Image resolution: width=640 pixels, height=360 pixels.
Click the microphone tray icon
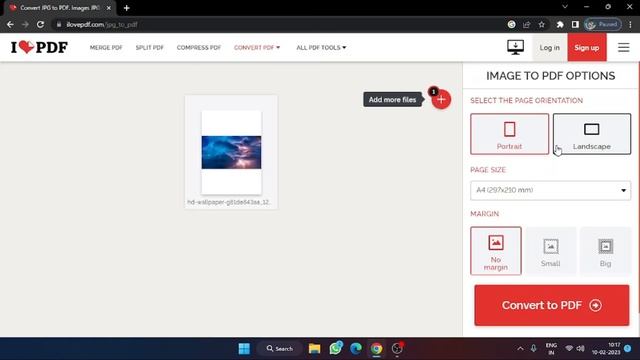click(x=533, y=349)
